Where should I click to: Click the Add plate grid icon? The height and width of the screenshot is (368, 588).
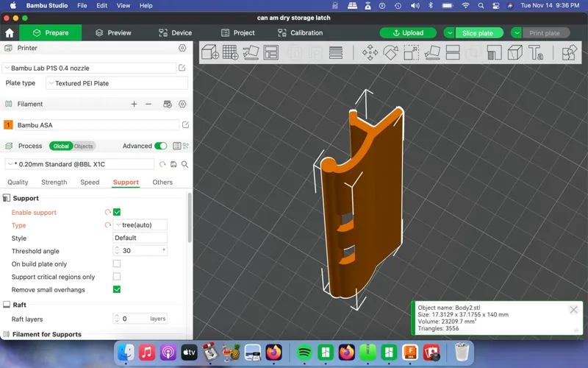click(230, 52)
